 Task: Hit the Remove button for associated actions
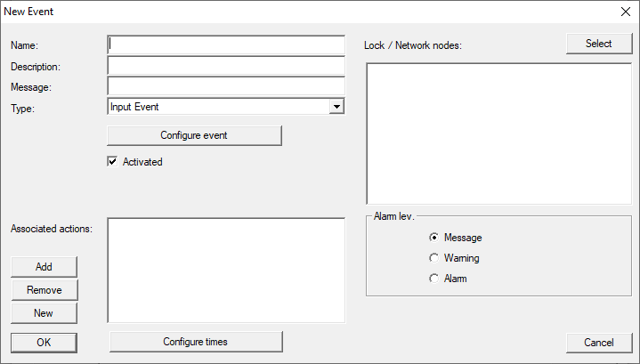44,290
